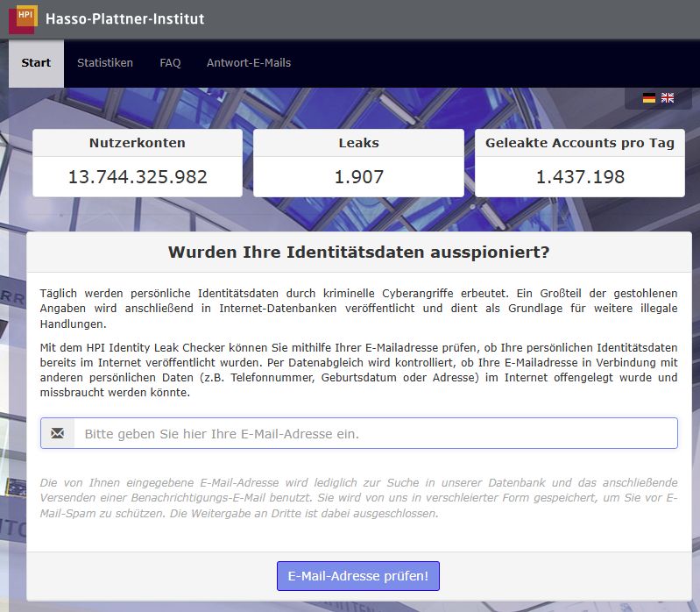Click E-Mail-Adresse prüfen! button
Image resolution: width=700 pixels, height=612 pixels.
click(358, 576)
